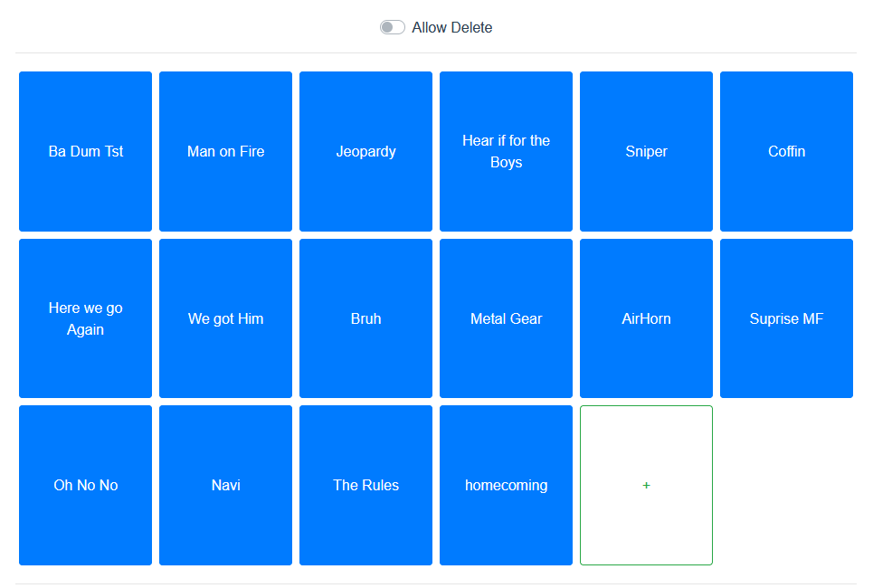Play the Sniper sound effect
This screenshot has width=873, height=588.
tap(646, 151)
